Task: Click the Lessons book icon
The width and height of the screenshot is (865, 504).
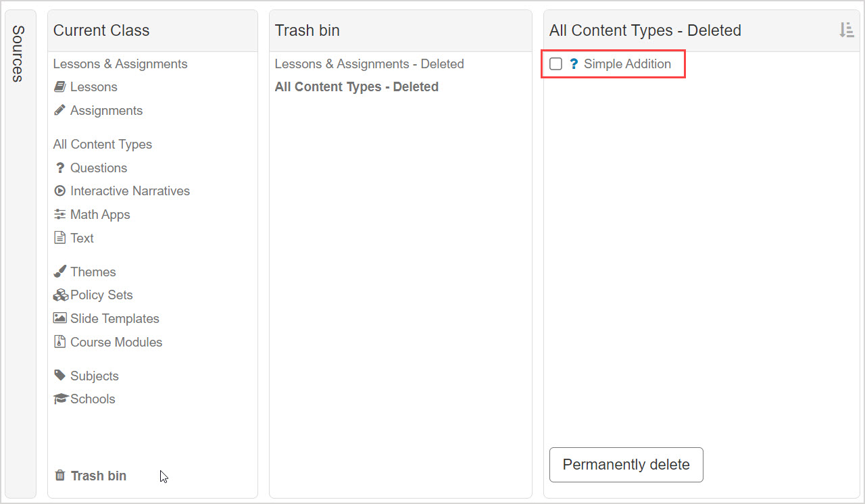Action: (x=59, y=87)
